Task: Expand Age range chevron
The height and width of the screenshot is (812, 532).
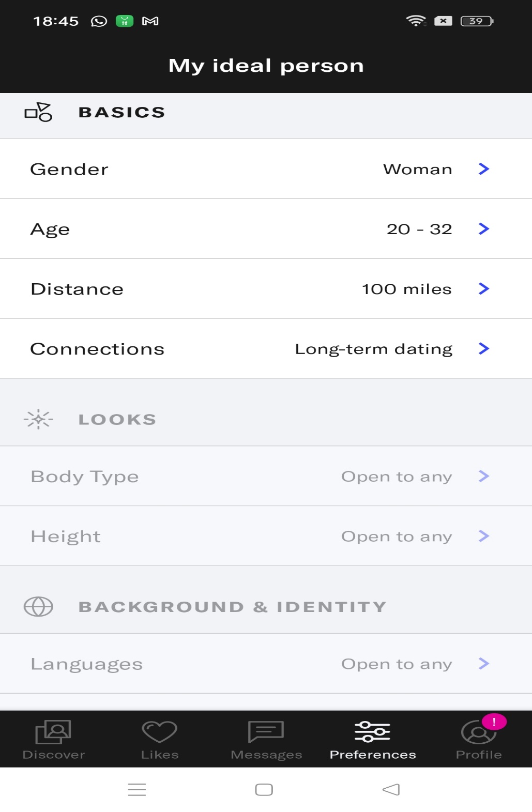Action: click(x=484, y=229)
